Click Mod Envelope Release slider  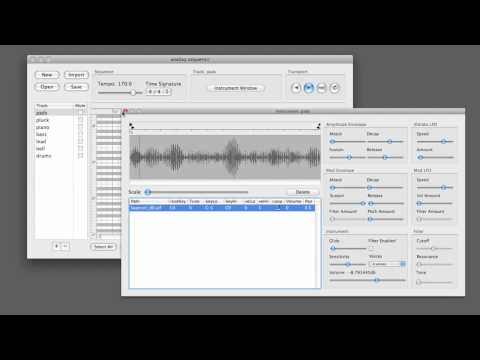pos(386,203)
